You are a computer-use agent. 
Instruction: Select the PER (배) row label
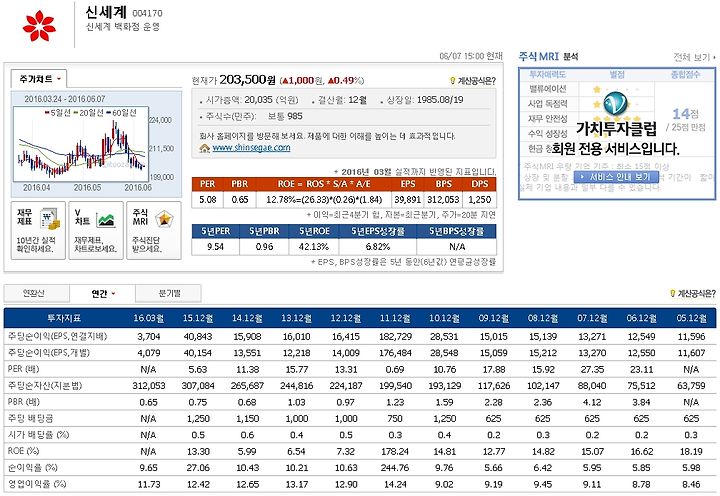(23, 369)
